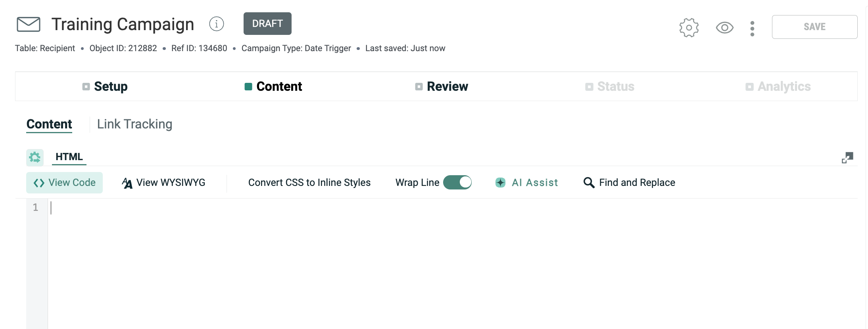The height and width of the screenshot is (329, 868).
Task: Click Convert CSS to Inline Styles
Action: pyautogui.click(x=309, y=183)
